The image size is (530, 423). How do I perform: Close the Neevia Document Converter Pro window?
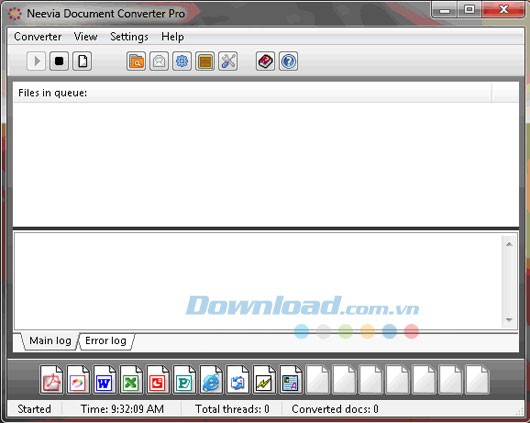504,10
